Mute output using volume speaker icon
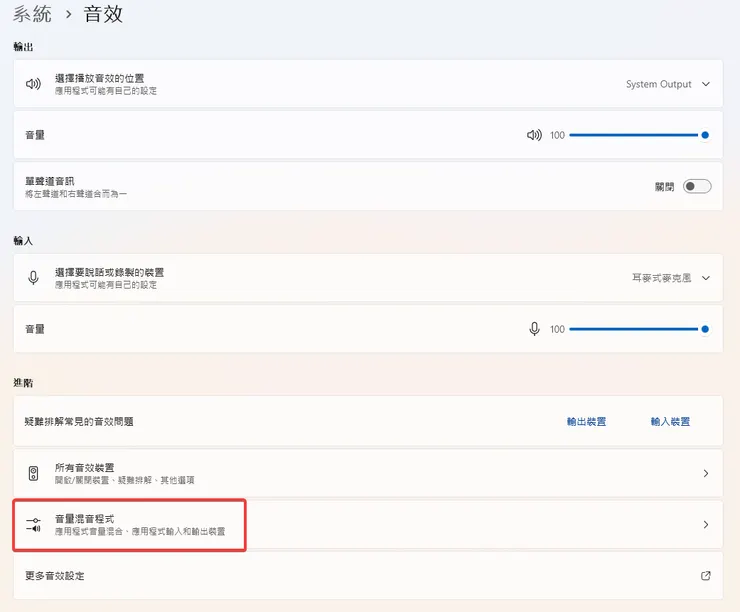 pyautogui.click(x=534, y=135)
